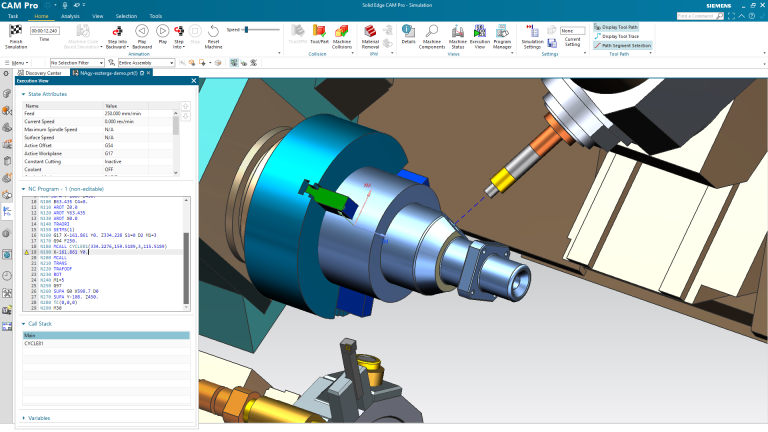Open the Entire Assembly scope dropdown

[x=146, y=63]
